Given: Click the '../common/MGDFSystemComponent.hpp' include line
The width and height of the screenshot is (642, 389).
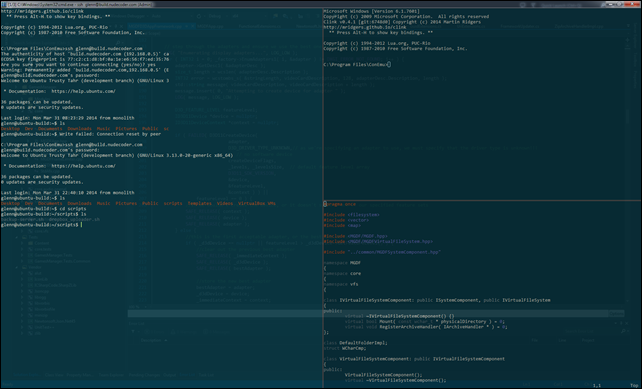Looking at the screenshot, I should pos(382,252).
